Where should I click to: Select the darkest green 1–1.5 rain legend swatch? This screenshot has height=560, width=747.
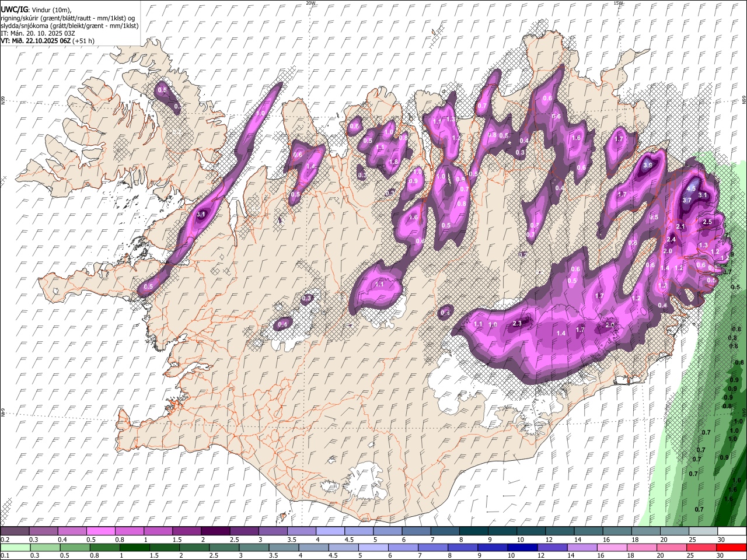(x=134, y=547)
